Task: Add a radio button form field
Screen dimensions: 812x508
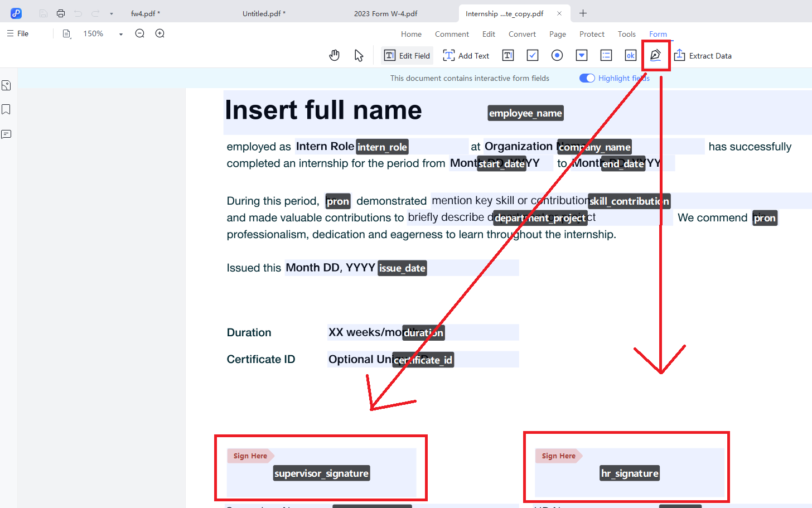Action: pyautogui.click(x=557, y=55)
